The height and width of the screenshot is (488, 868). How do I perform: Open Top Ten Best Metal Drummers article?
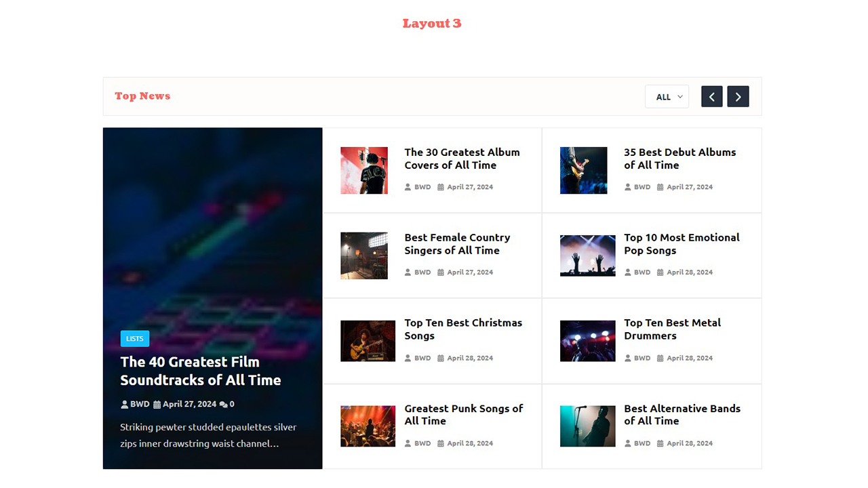pos(672,329)
